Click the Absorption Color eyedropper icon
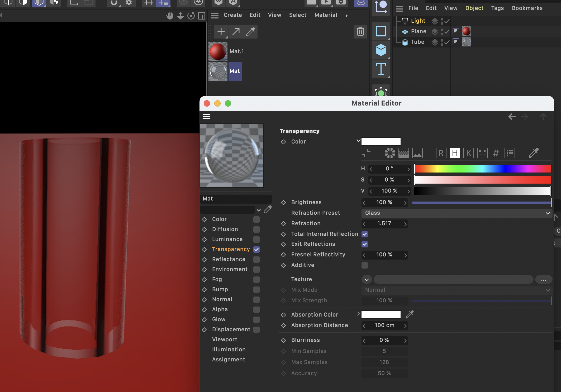Image resolution: width=561 pixels, height=392 pixels. [x=410, y=314]
